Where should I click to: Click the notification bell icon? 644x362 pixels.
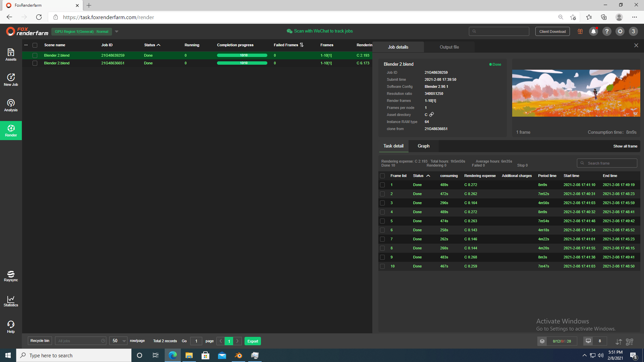pos(593,32)
